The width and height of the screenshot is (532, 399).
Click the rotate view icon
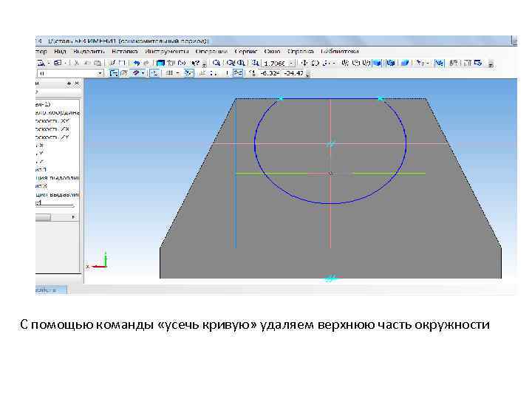click(316, 63)
